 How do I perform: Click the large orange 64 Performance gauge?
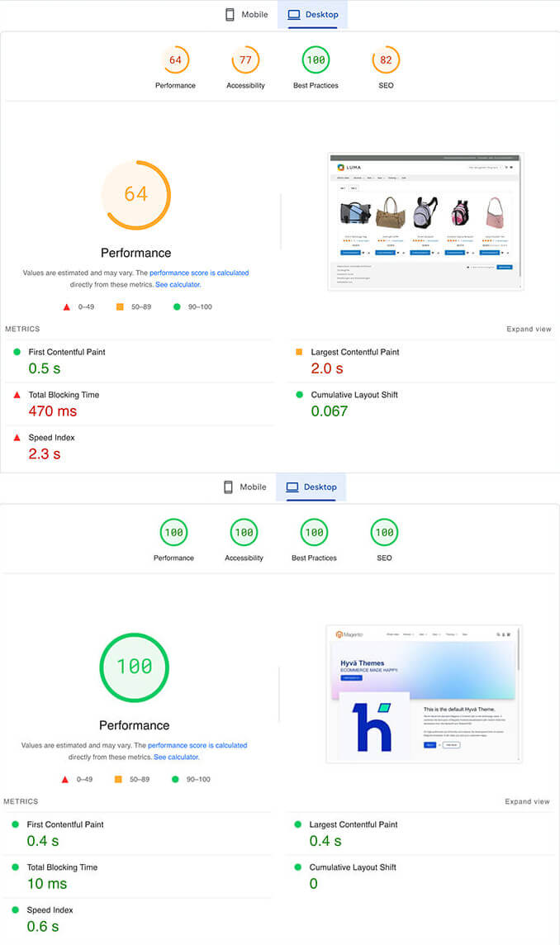[135, 195]
